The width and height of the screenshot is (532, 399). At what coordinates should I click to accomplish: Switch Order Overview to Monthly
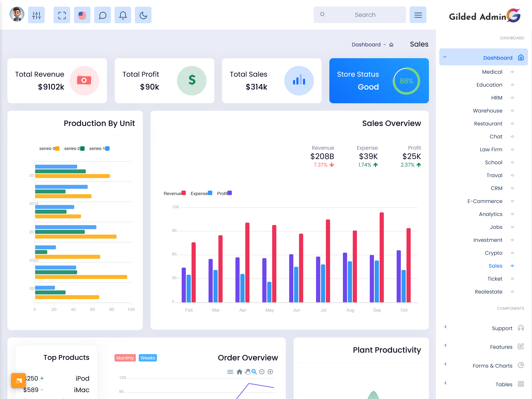[x=125, y=358]
